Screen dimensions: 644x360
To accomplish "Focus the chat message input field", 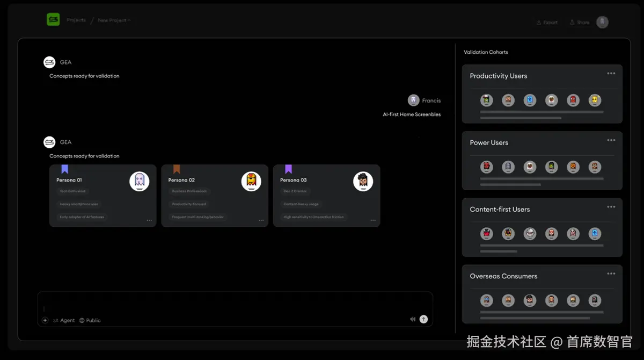I will (x=235, y=309).
